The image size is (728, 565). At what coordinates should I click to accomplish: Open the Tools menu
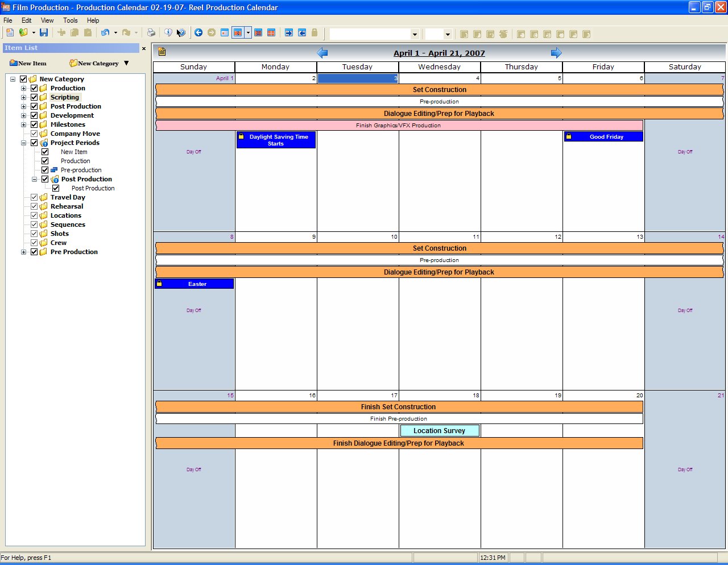click(x=71, y=20)
